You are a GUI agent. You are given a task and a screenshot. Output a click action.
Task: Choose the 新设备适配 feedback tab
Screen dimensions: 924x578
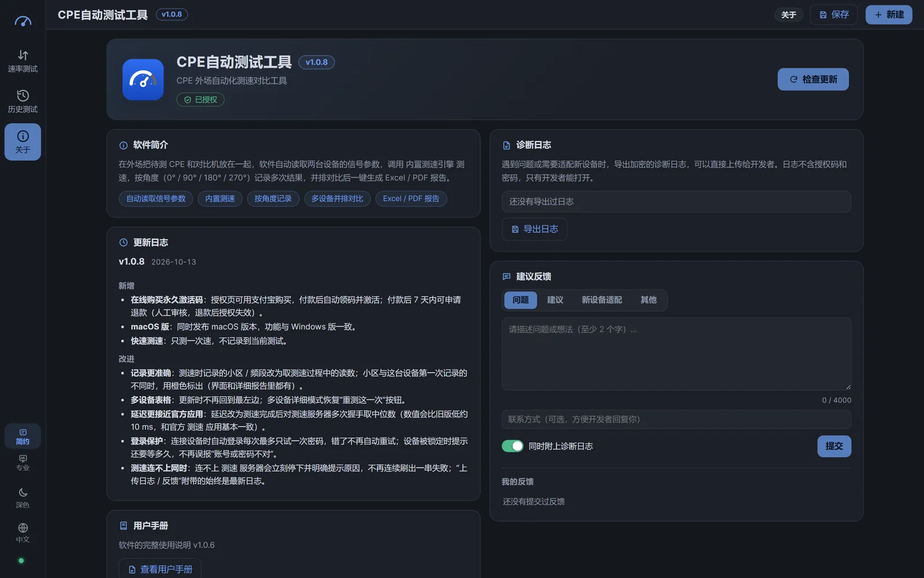coord(602,300)
